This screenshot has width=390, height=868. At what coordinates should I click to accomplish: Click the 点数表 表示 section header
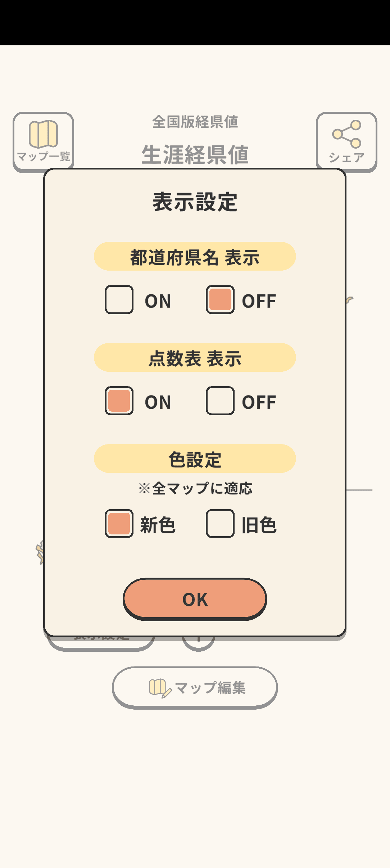[x=195, y=358]
